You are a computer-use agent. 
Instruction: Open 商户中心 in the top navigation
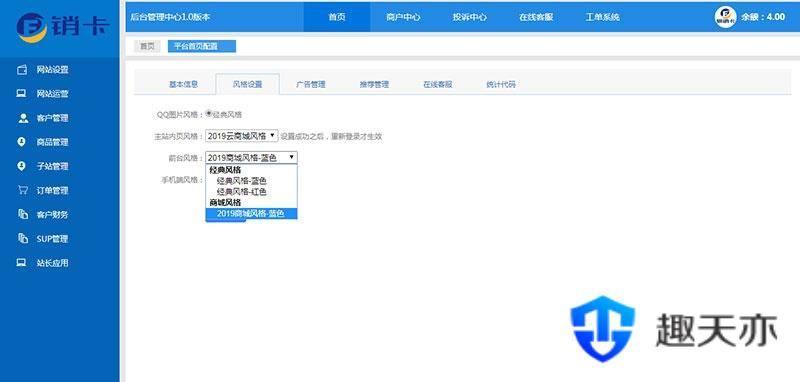tap(403, 17)
